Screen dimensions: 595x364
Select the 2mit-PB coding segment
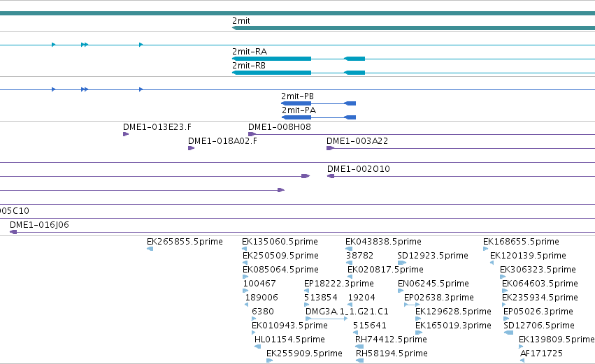pos(296,103)
